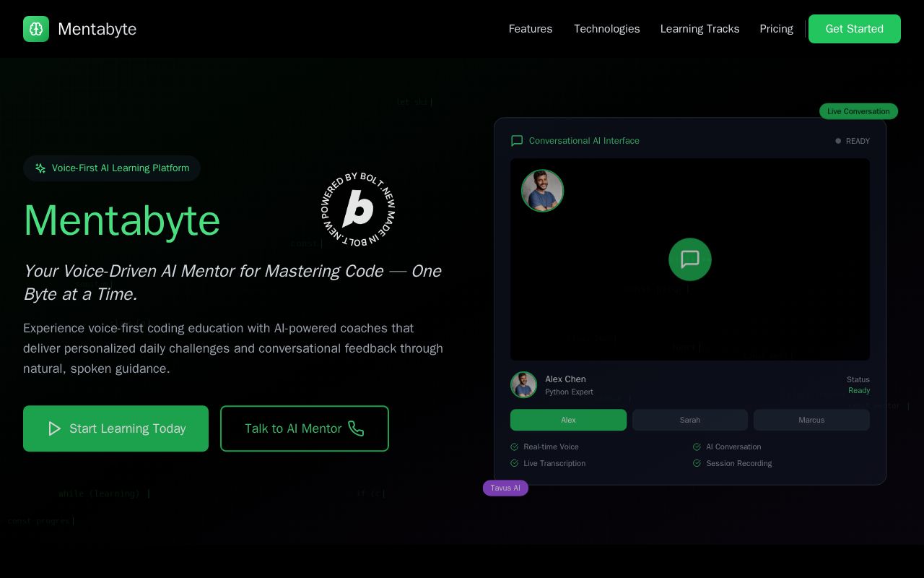Screen dimensions: 924x578
Task: Click the check icon next to Live Transcription
Action: [x=515, y=464]
